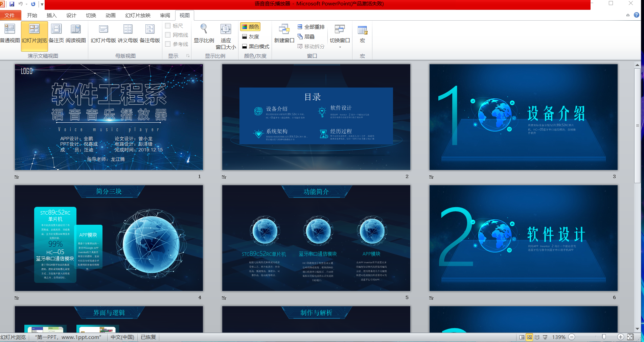Select slide 2 目录 contents thumbnail
Screen dimensions: 644x342
(x=316, y=117)
